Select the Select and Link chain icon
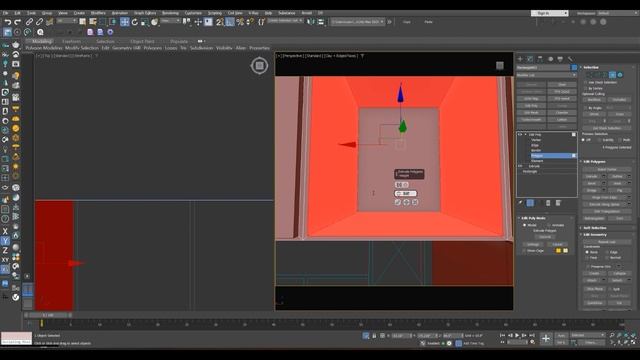This screenshot has height=360, width=640. pyautogui.click(x=29, y=22)
